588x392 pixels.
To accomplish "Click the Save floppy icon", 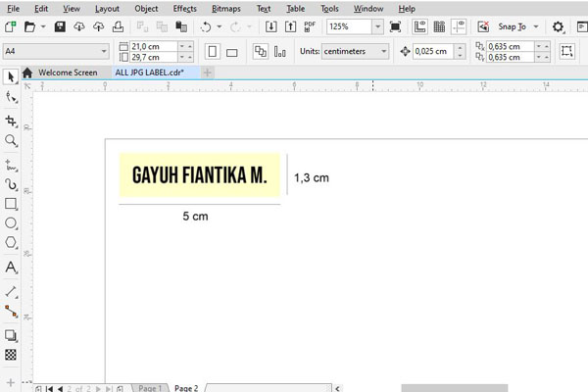I will [x=60, y=26].
